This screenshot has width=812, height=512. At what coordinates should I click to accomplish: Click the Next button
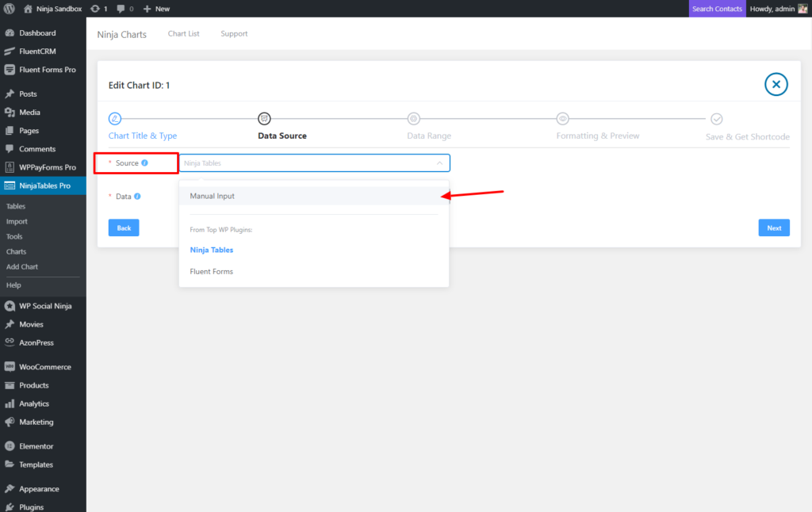[773, 228]
